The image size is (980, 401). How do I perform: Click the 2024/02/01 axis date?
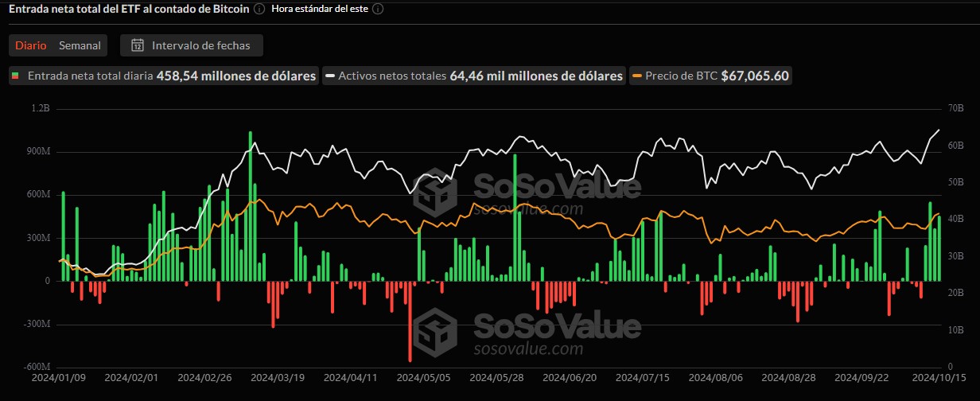point(131,378)
